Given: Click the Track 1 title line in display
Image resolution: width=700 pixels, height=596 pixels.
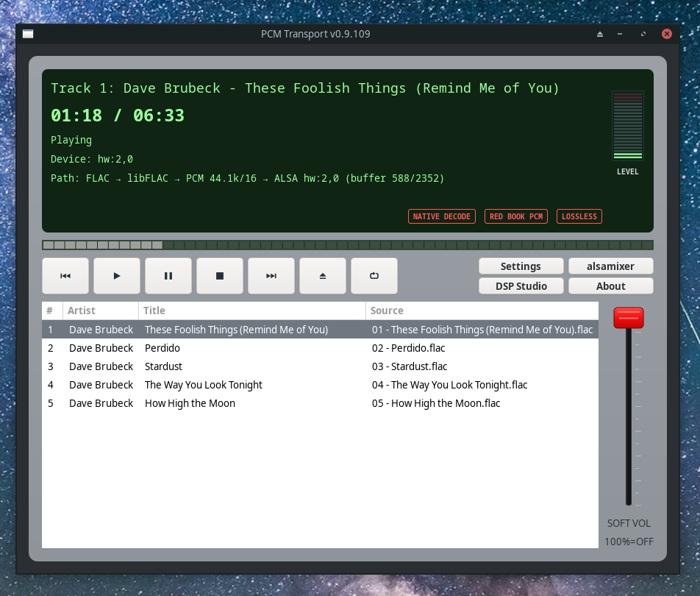Looking at the screenshot, I should tap(304, 88).
